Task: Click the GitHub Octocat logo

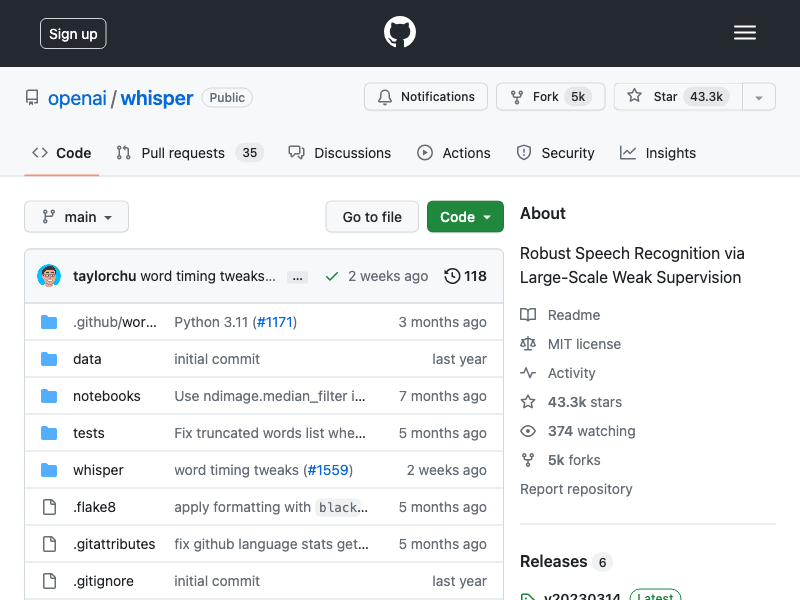Action: (399, 32)
